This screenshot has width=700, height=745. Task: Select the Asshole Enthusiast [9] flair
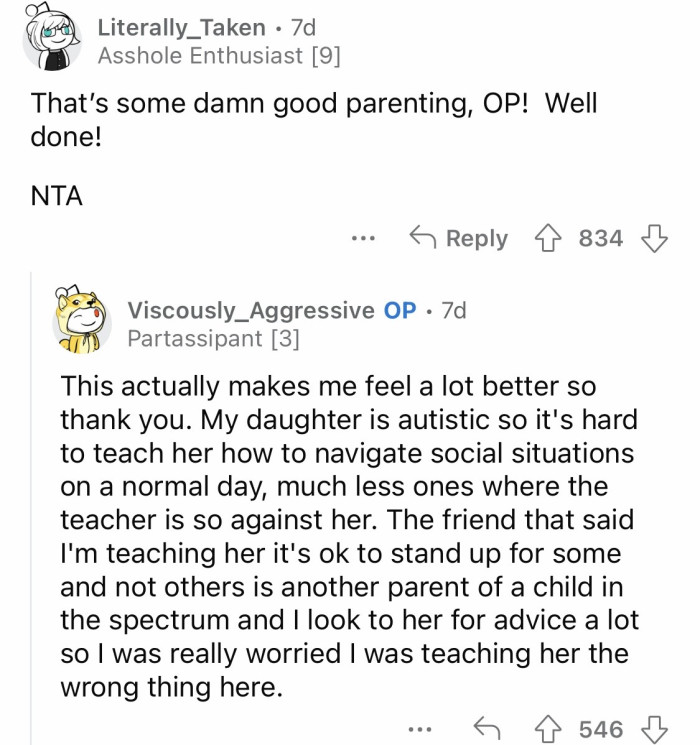pyautogui.click(x=219, y=56)
